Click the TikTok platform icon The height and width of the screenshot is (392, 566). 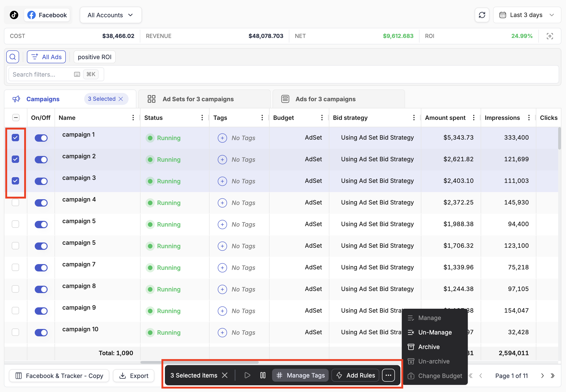pyautogui.click(x=14, y=15)
